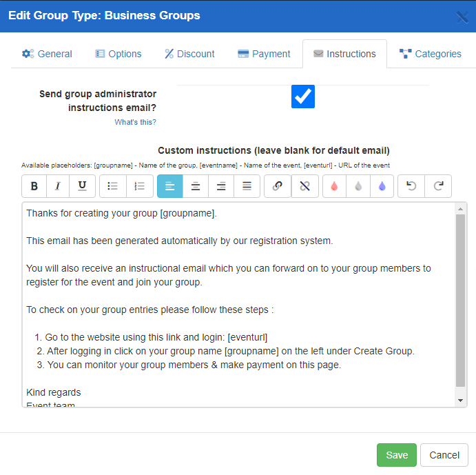The width and height of the screenshot is (476, 475).
Task: Insert a bulleted list
Action: [113, 186]
